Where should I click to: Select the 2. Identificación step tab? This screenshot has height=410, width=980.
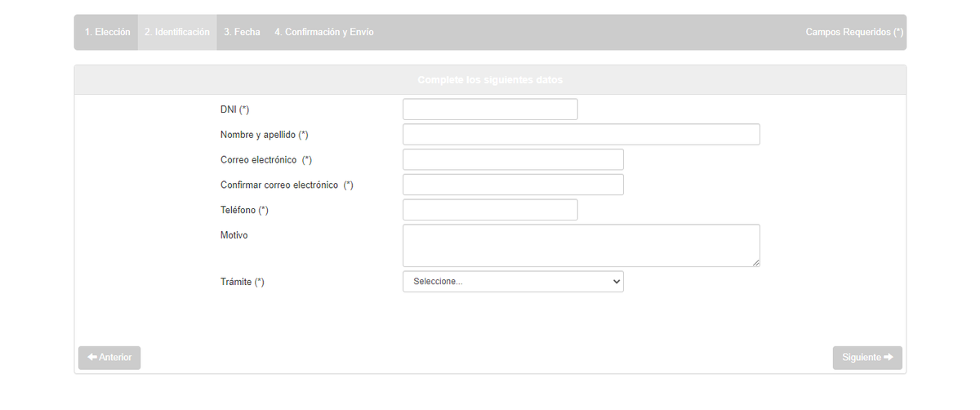(177, 32)
